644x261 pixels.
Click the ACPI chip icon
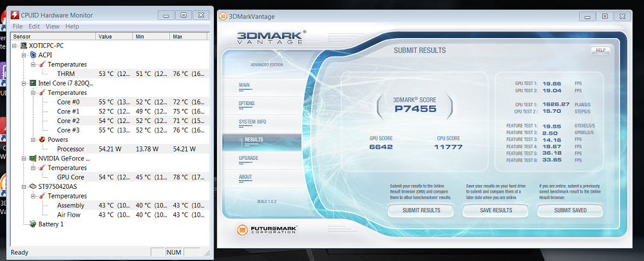click(x=33, y=55)
